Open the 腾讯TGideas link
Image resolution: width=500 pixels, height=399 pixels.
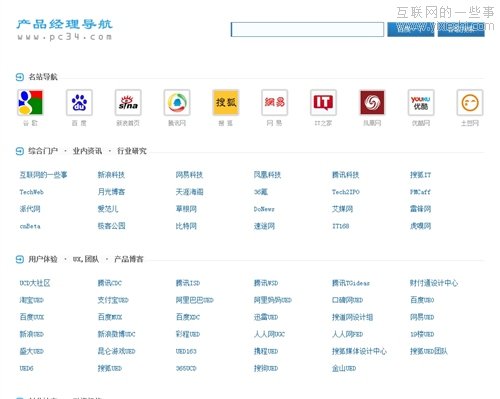[x=351, y=283]
